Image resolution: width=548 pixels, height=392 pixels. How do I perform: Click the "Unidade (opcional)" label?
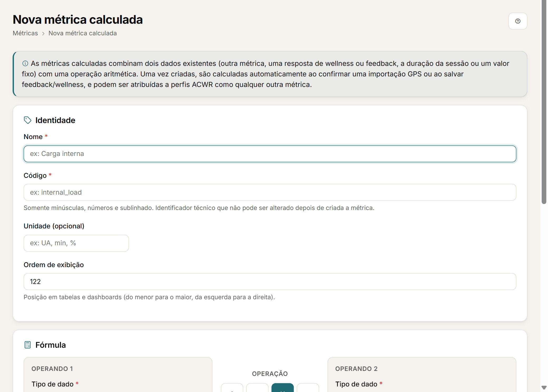click(54, 226)
